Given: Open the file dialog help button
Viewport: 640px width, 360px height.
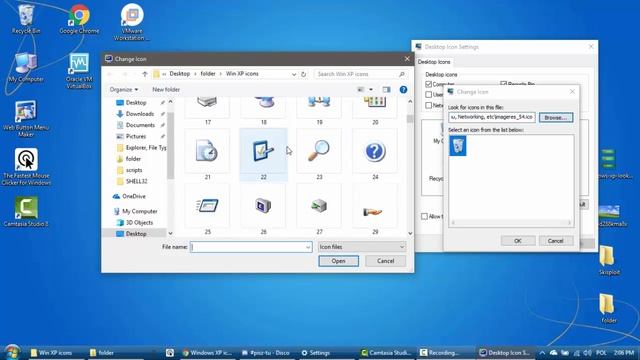Looking at the screenshot, I should (x=403, y=89).
